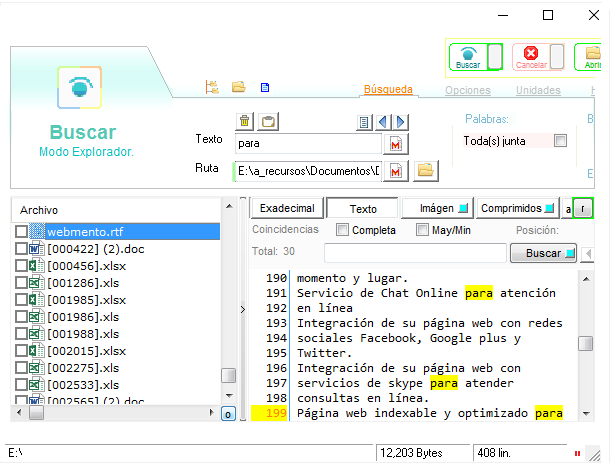
Task: Enable the Completa checkbox
Action: [343, 231]
